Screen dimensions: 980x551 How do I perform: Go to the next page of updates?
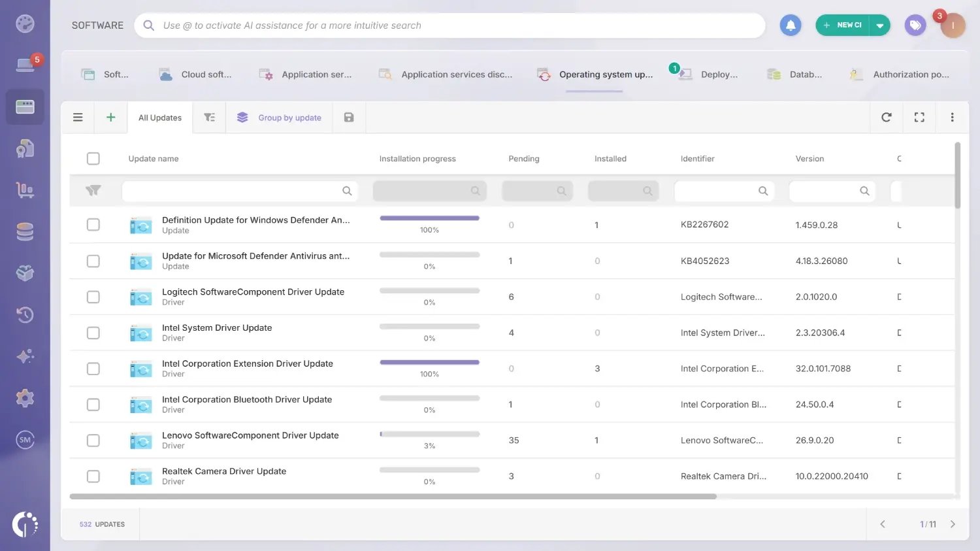[953, 524]
